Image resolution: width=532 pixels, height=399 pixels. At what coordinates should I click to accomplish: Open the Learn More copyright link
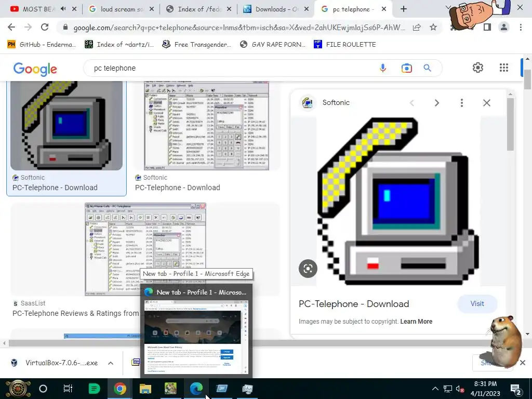(x=416, y=321)
